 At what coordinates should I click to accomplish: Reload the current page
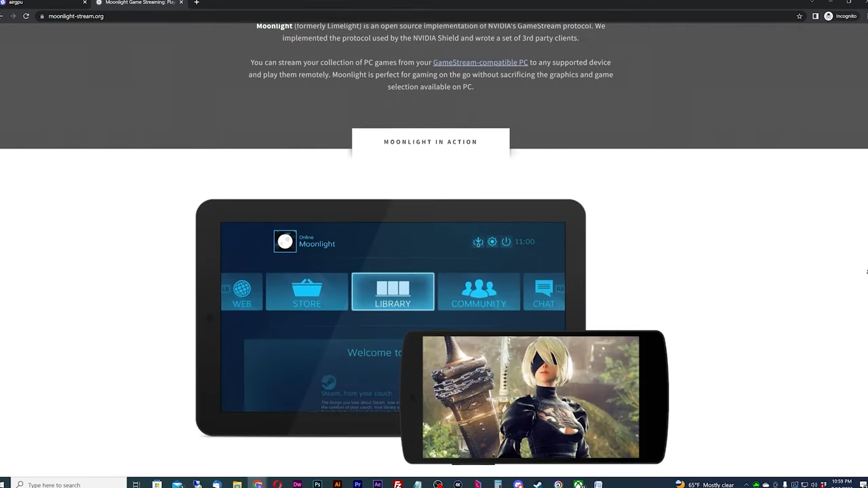26,16
